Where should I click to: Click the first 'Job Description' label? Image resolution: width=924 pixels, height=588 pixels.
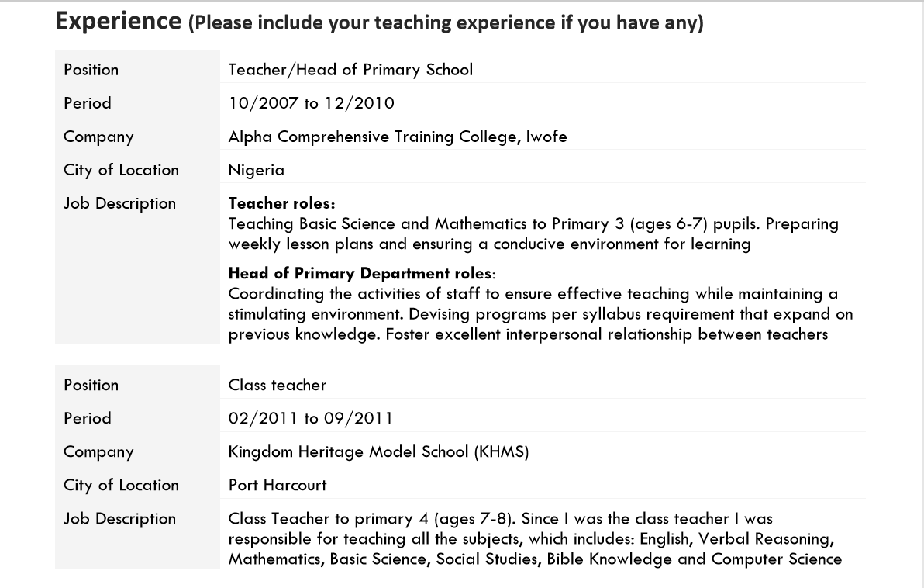pyautogui.click(x=120, y=204)
